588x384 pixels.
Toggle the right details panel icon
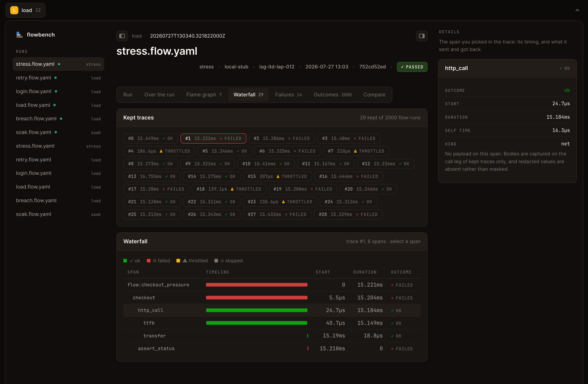[422, 36]
